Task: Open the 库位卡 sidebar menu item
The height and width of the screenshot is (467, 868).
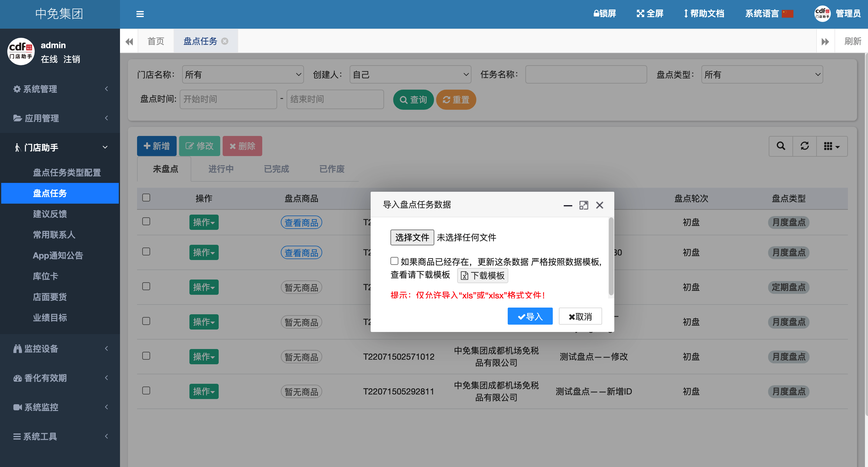Action: pos(45,276)
